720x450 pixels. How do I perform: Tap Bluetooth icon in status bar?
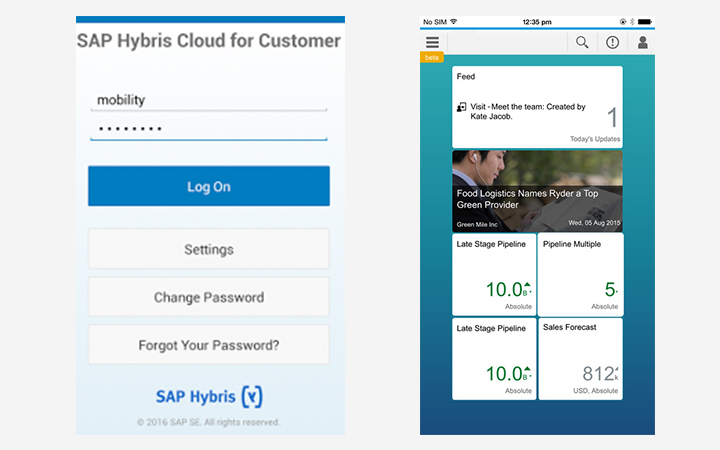point(632,22)
